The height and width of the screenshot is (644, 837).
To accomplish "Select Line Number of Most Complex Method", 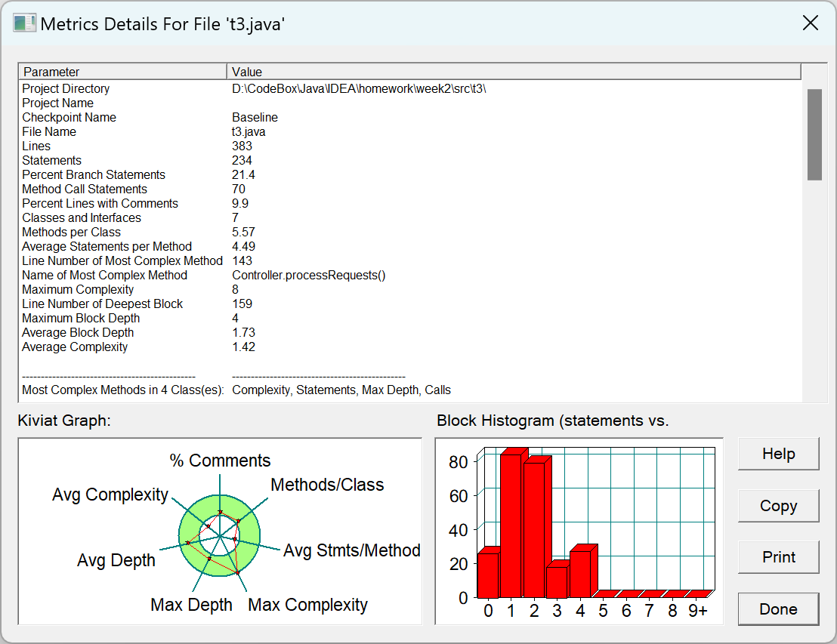I will (122, 261).
